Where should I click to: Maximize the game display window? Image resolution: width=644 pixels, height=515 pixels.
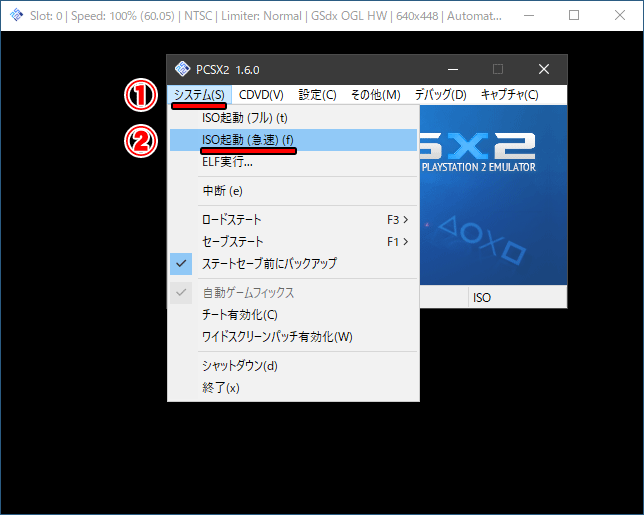coord(574,16)
